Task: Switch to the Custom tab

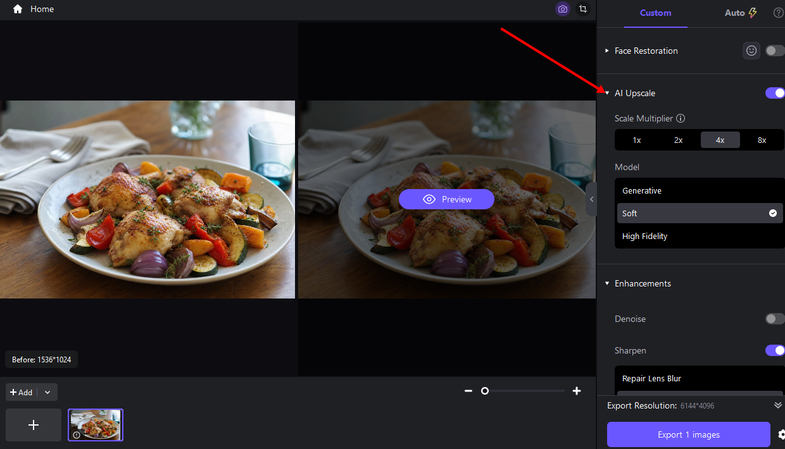Action: [x=655, y=13]
